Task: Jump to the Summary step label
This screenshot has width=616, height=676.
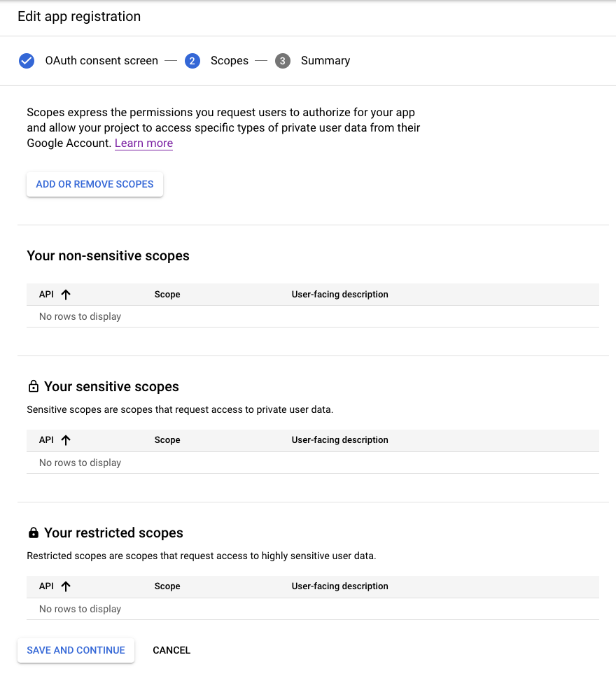Action: pos(325,61)
